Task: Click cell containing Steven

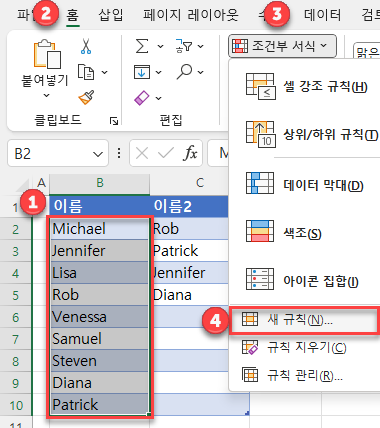Action: [x=100, y=361]
